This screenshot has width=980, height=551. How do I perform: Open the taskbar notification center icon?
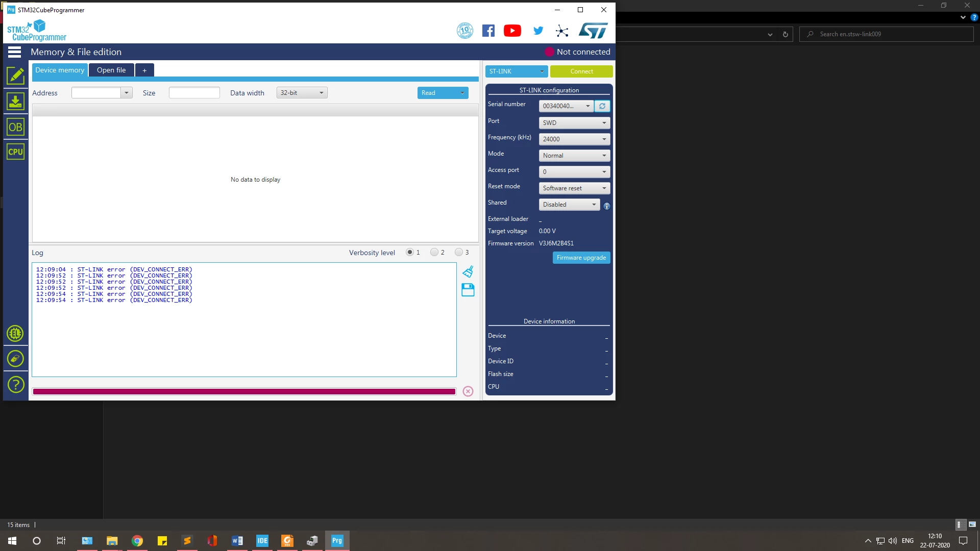(x=963, y=541)
